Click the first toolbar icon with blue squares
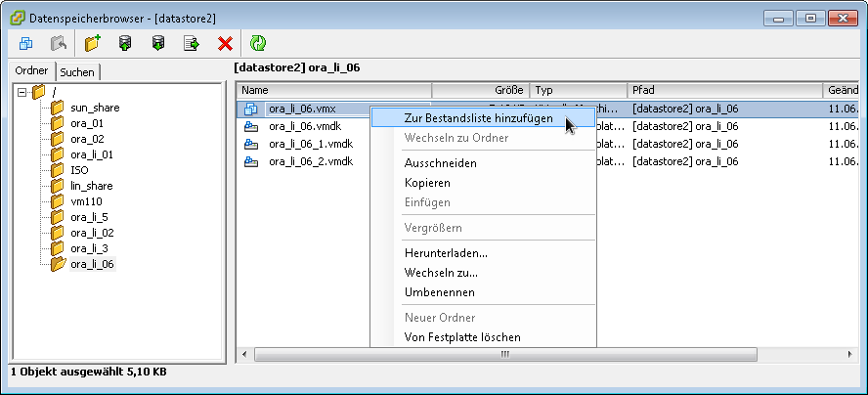Screen dimensions: 868x395 pos(26,43)
